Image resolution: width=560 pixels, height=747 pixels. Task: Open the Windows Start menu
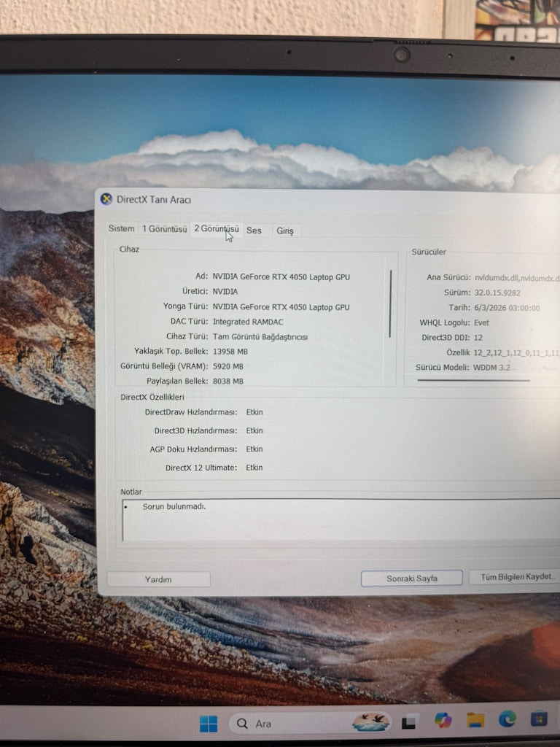[x=209, y=724]
